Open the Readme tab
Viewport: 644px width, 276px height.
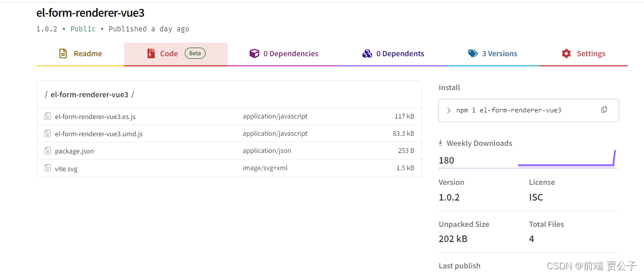point(80,54)
